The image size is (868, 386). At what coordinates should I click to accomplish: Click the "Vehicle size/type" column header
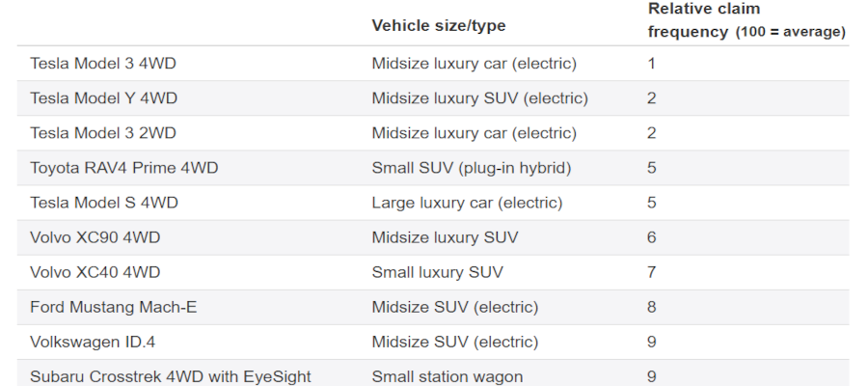coord(438,25)
